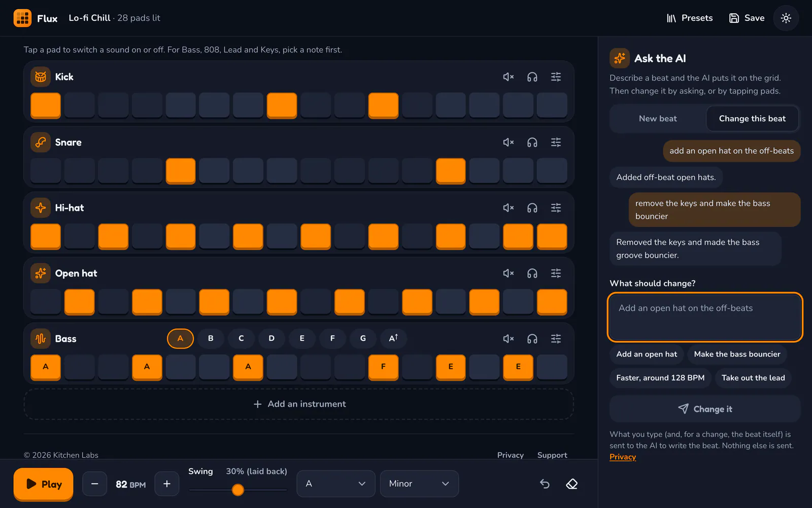Image resolution: width=812 pixels, height=508 pixels.
Task: Select the high A octave note
Action: pyautogui.click(x=393, y=338)
